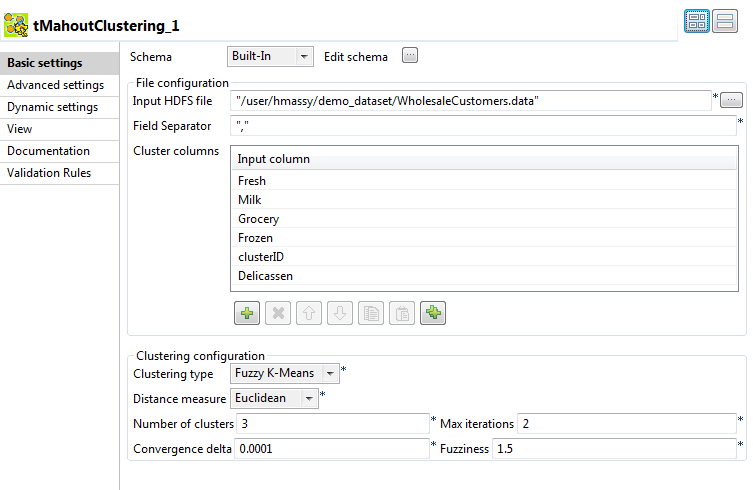Add all columns with multi-plus icon
The height and width of the screenshot is (490, 753).
(x=433, y=313)
